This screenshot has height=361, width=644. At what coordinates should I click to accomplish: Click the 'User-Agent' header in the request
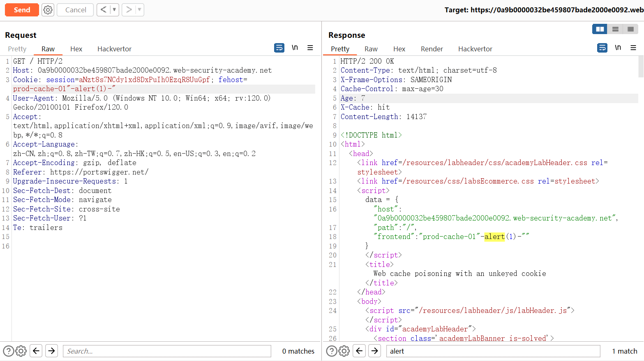pyautogui.click(x=34, y=98)
